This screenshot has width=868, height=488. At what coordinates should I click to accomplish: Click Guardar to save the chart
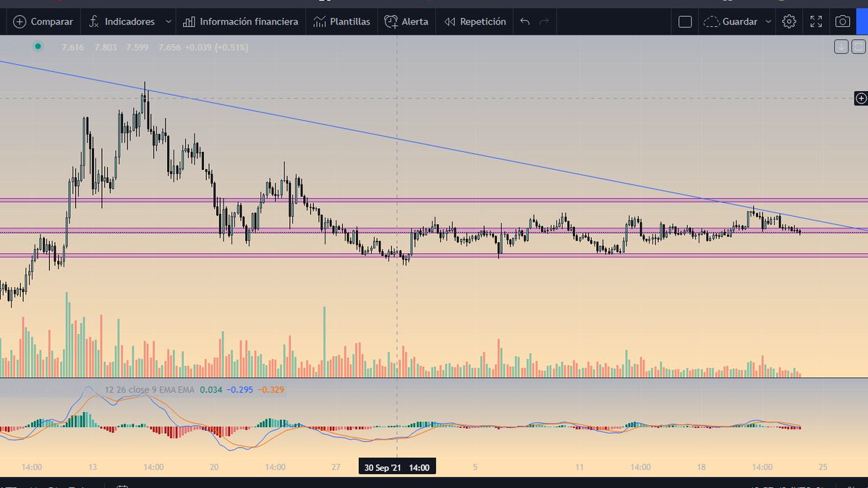pos(731,22)
